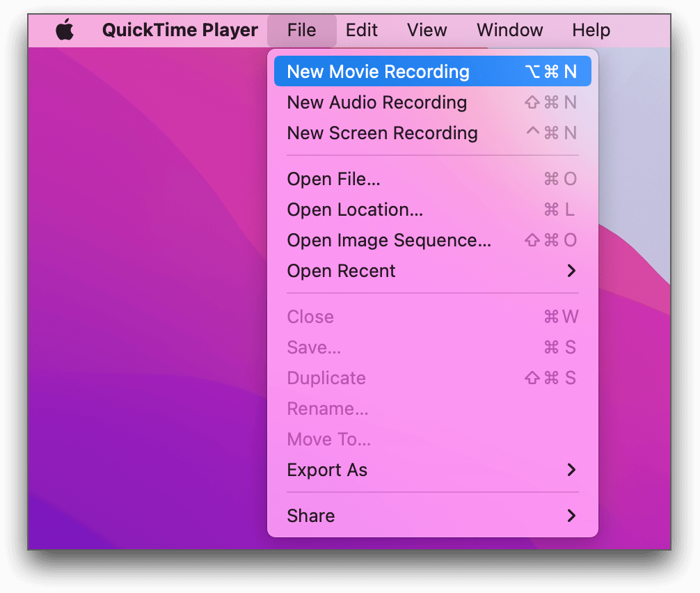Open the QuickTime Player application menu
The height and width of the screenshot is (593, 700).
click(180, 30)
